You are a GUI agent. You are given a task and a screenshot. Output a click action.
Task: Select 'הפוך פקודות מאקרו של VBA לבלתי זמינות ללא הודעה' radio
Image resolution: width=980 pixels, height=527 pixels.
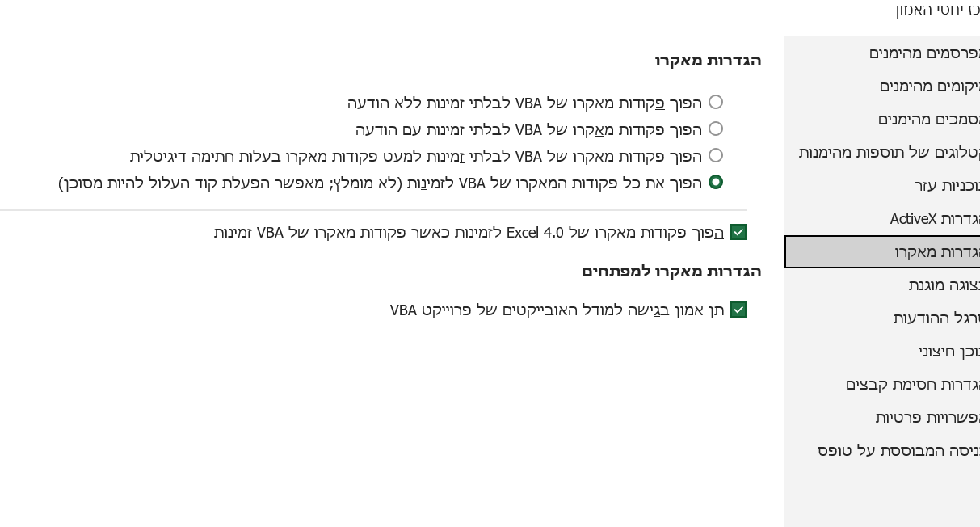(715, 103)
